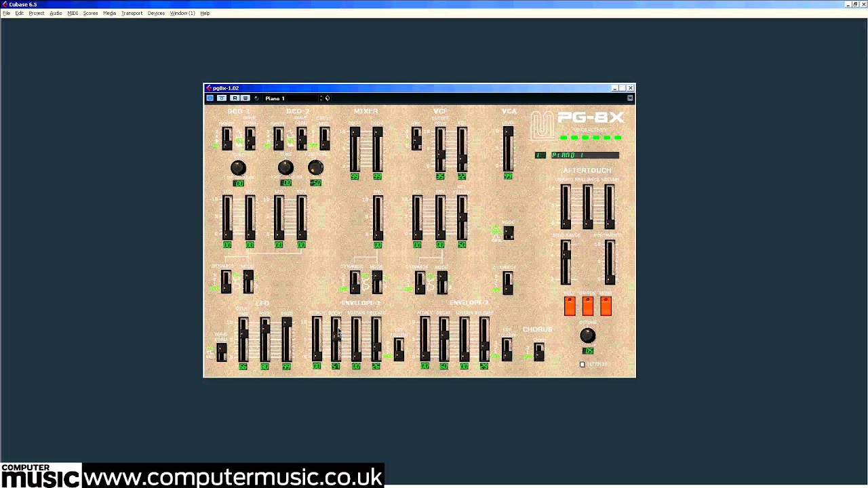This screenshot has height=488, width=868.
Task: Click the Unison orange button
Action: (x=588, y=306)
